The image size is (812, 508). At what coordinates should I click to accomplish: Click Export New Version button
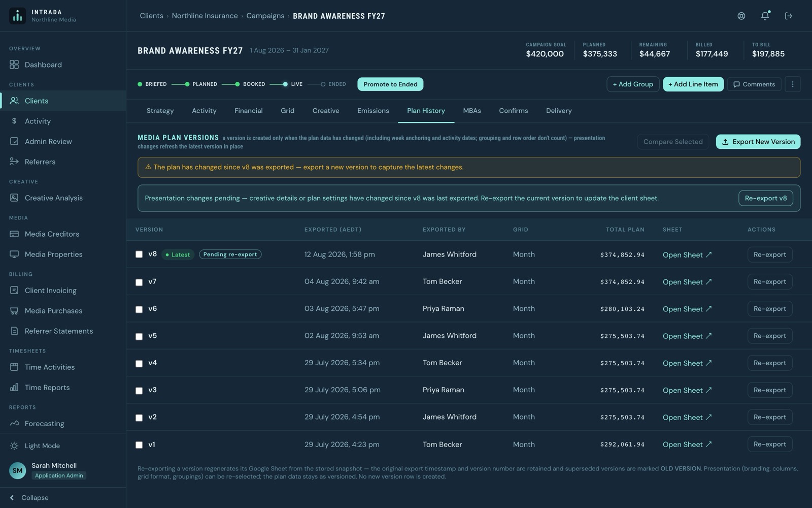pos(758,142)
